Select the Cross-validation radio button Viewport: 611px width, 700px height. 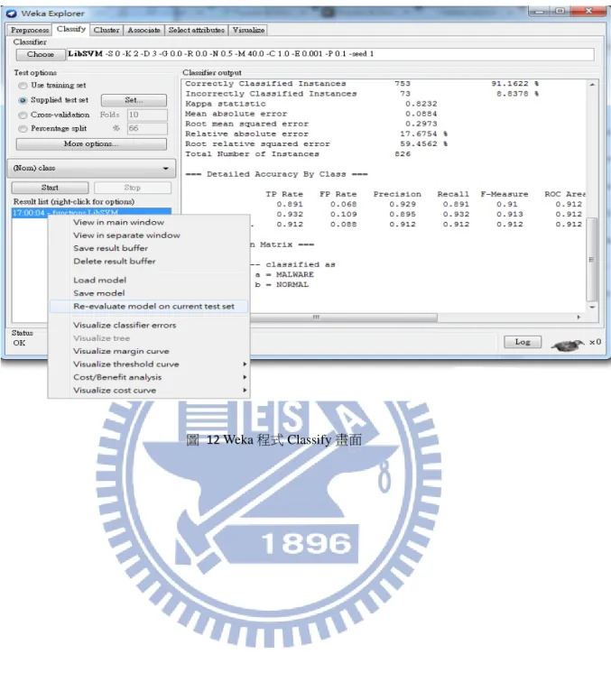23,115
